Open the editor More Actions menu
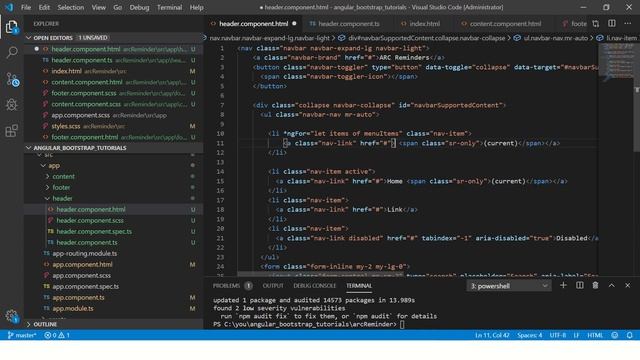This screenshot has width=640, height=360. 627,24
